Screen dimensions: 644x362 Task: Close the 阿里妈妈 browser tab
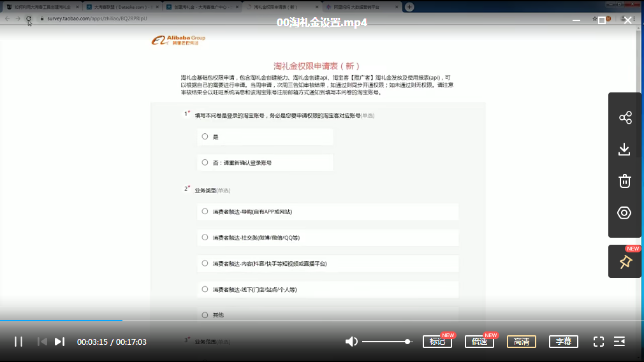click(397, 7)
